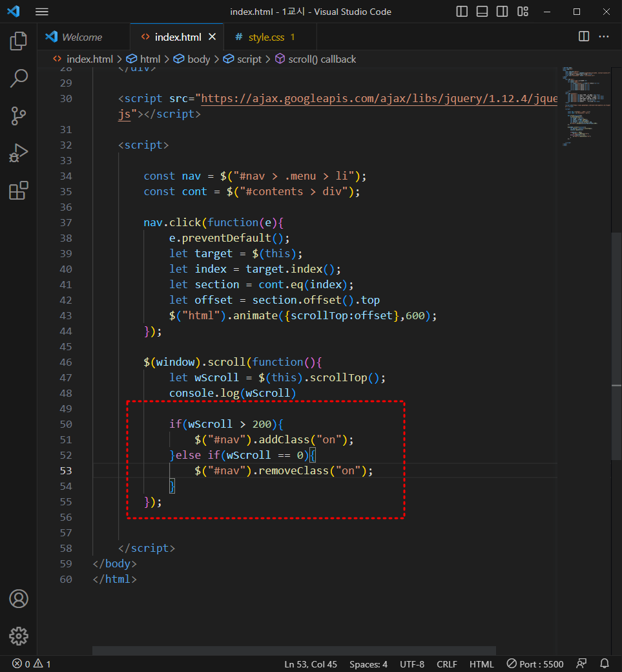Open the Customize Layout options
Viewport: 622px width, 672px height.
point(523,12)
